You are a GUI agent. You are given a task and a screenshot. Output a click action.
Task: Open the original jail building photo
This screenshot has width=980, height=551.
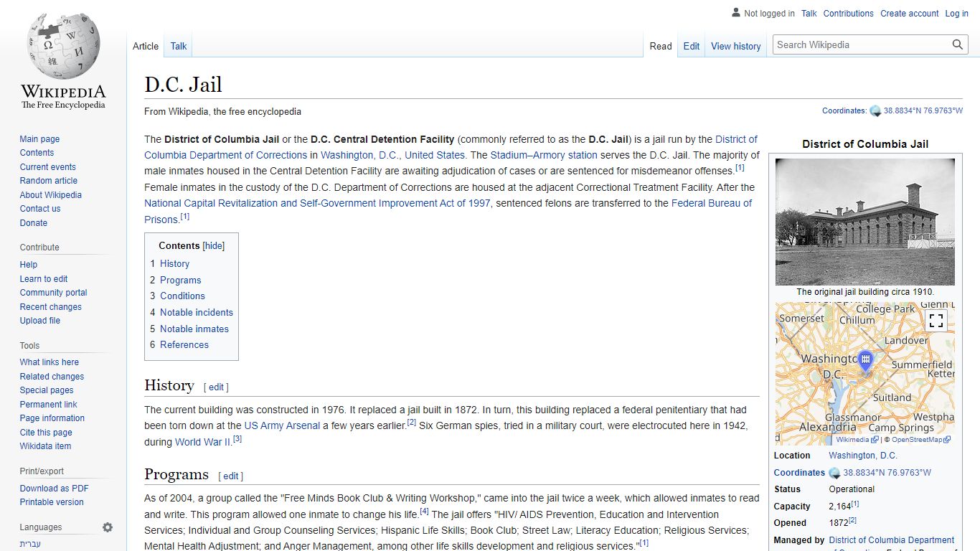865,222
